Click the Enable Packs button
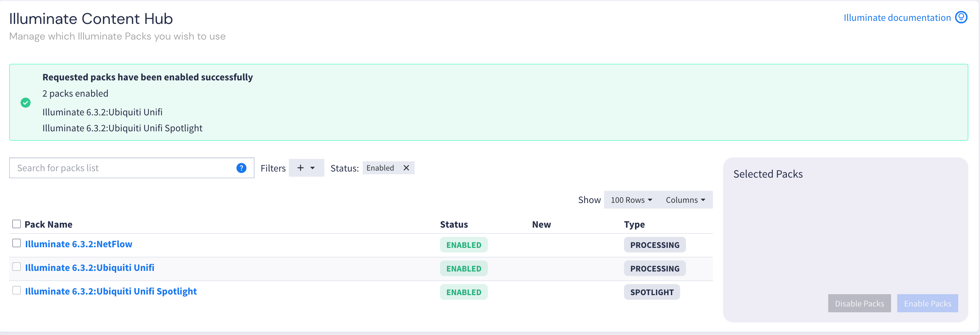The image size is (980, 335). 928,303
